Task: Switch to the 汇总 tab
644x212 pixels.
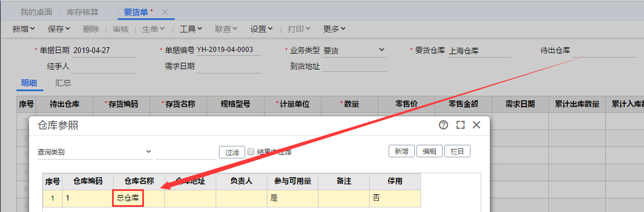Action: coord(63,83)
